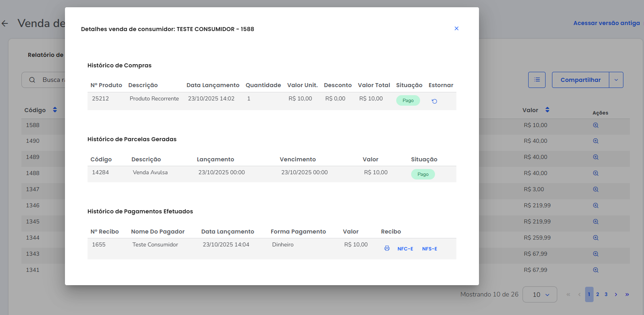Open the NFC-E link for receipt 1655

click(x=405, y=249)
